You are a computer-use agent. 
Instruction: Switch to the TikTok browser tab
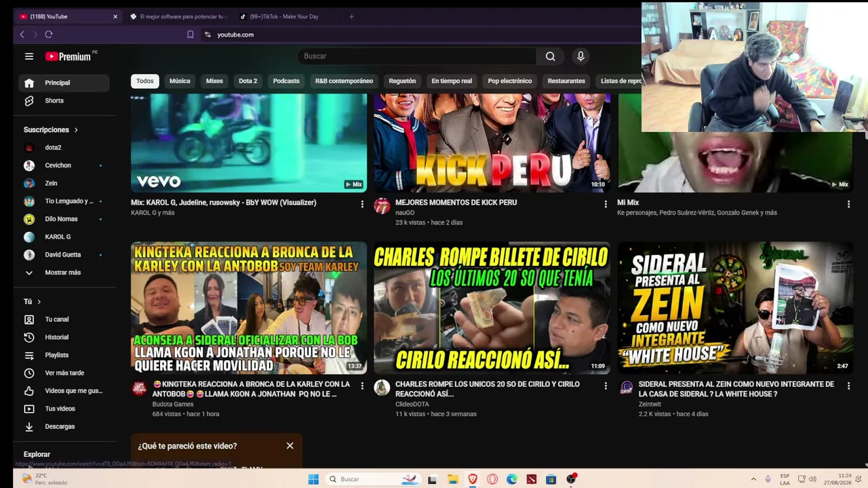[x=285, y=16]
